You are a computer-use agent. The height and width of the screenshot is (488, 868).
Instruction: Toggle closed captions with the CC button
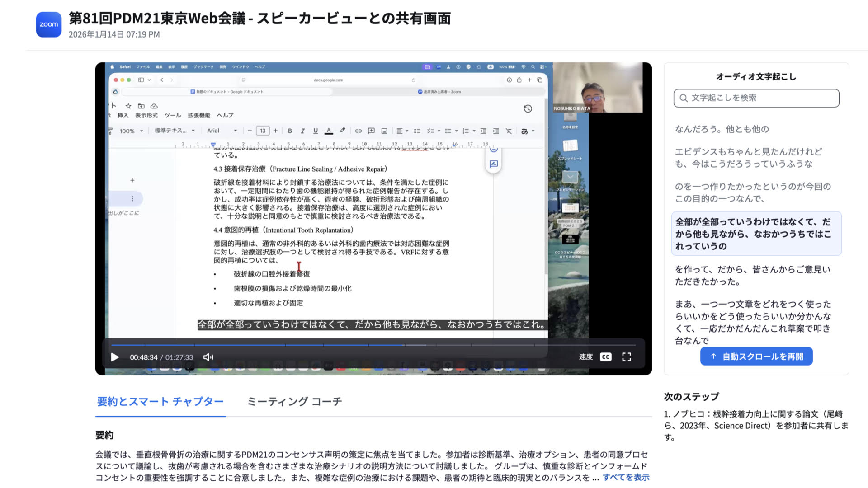(605, 357)
